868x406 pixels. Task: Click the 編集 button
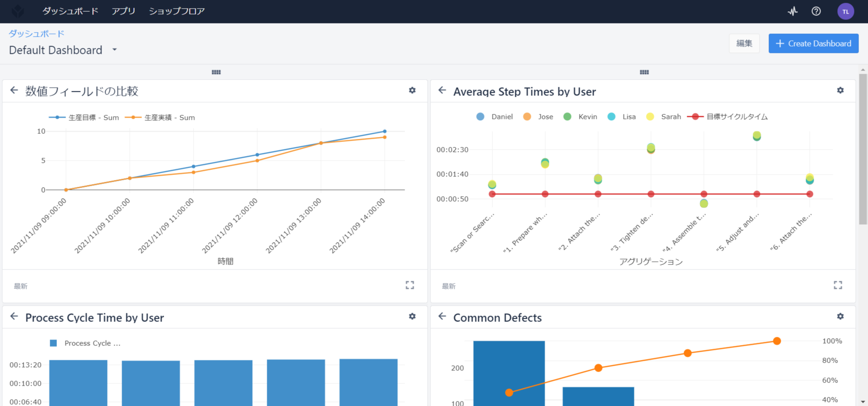coord(744,43)
